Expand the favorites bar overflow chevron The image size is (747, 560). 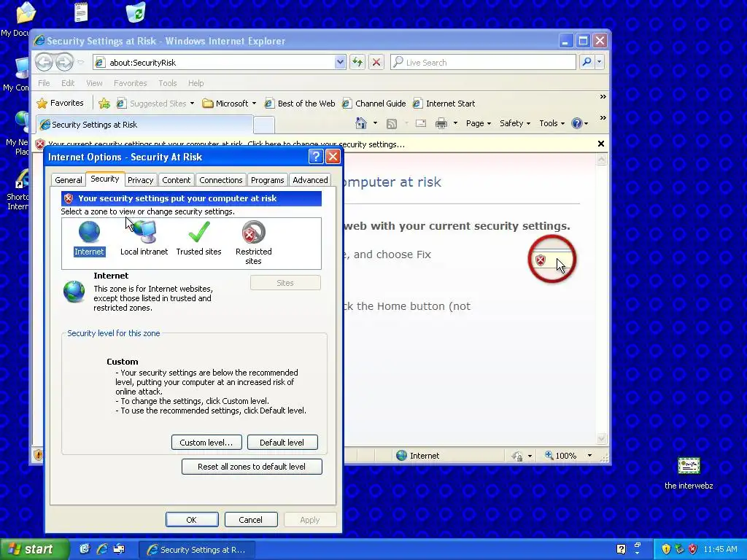(x=603, y=97)
